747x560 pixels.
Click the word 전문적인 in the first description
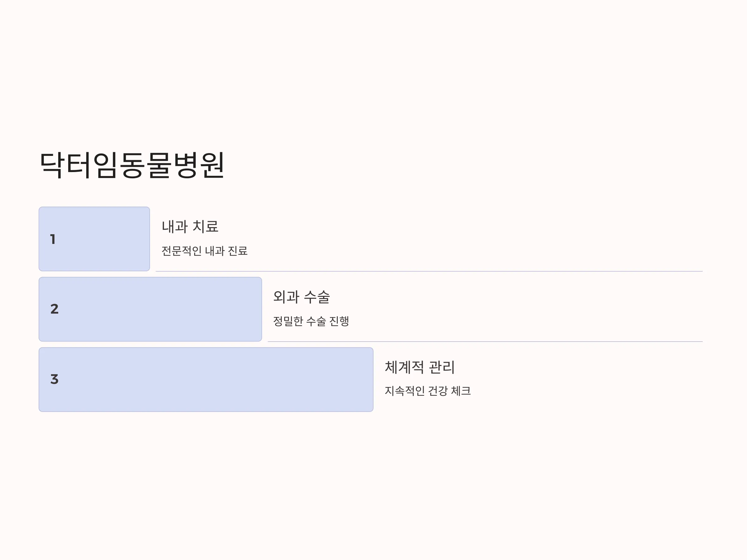click(181, 251)
